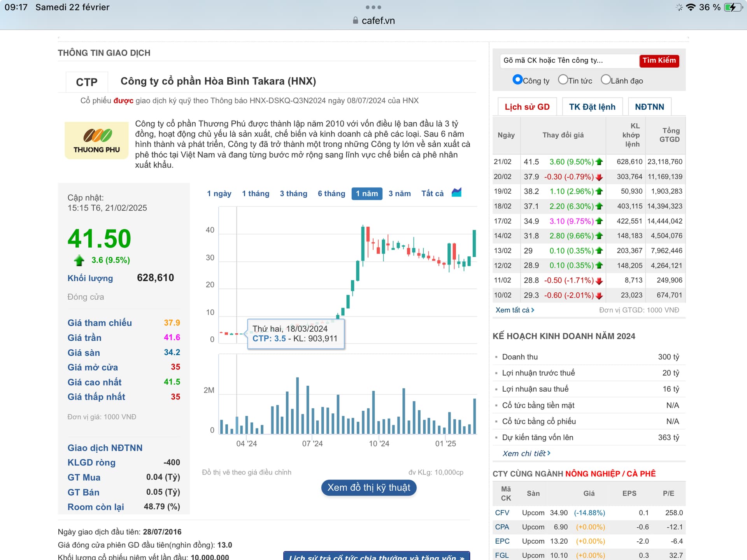Tap the three-dot multitasking icon at top
The width and height of the screenshot is (747, 560).
click(x=373, y=7)
